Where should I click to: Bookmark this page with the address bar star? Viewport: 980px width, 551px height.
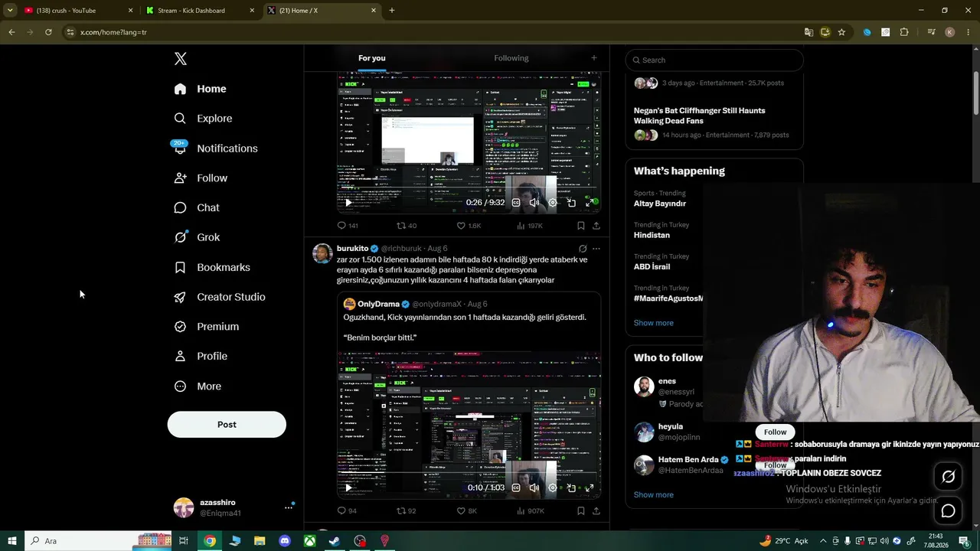[841, 32]
